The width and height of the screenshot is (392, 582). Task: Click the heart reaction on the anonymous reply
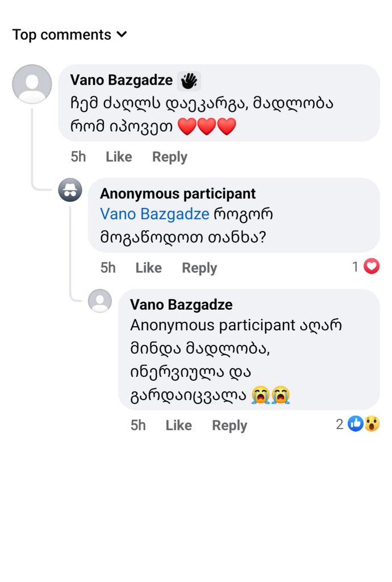(x=372, y=266)
